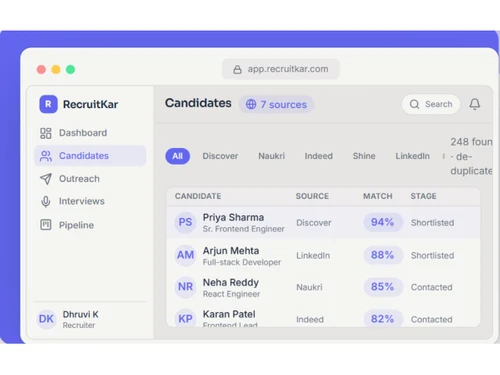
Task: Go to Outreach section
Action: point(90,179)
